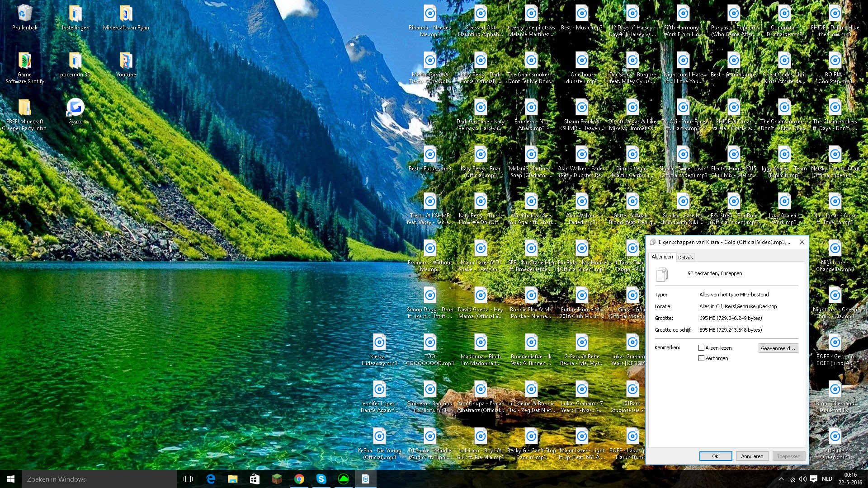Image resolution: width=868 pixels, height=488 pixels.
Task: Select Nightcore - Cheap Thrills - Sia.mp3
Action: pyautogui.click(x=835, y=303)
